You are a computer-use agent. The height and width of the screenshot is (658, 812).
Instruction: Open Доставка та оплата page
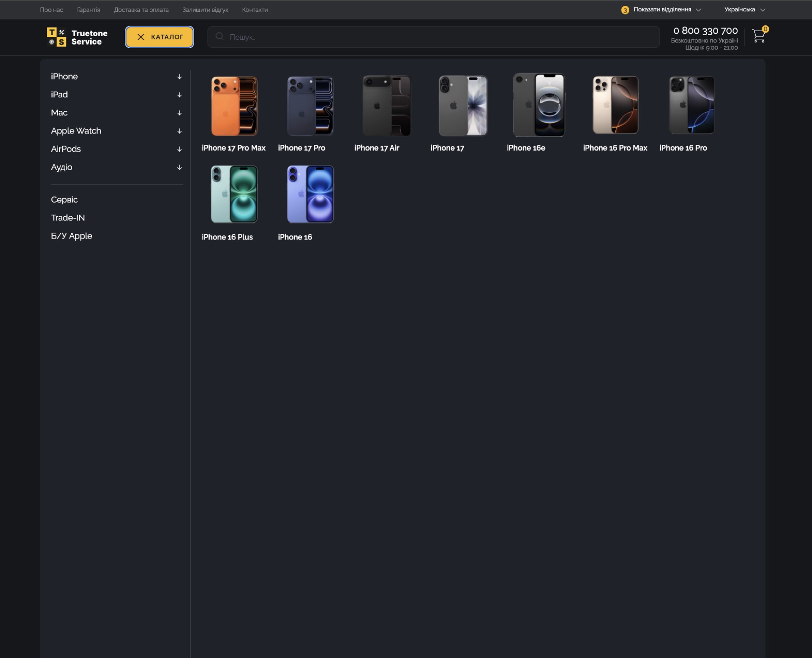click(141, 9)
